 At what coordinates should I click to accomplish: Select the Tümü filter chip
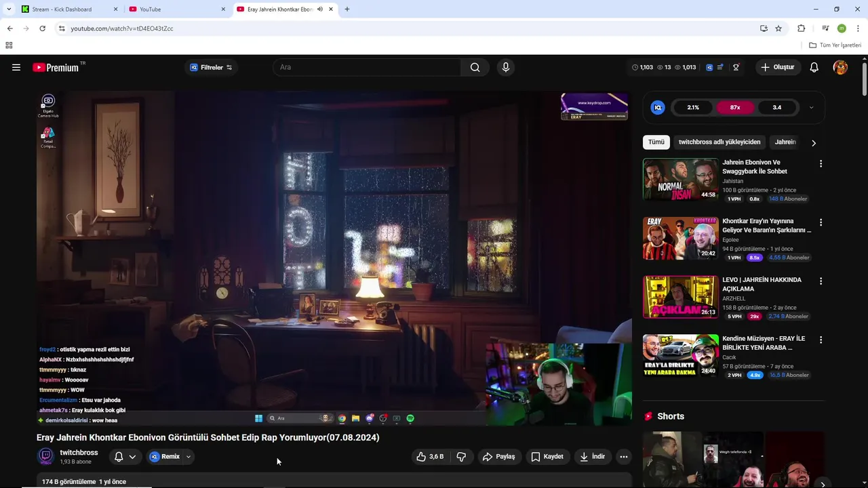coord(656,142)
